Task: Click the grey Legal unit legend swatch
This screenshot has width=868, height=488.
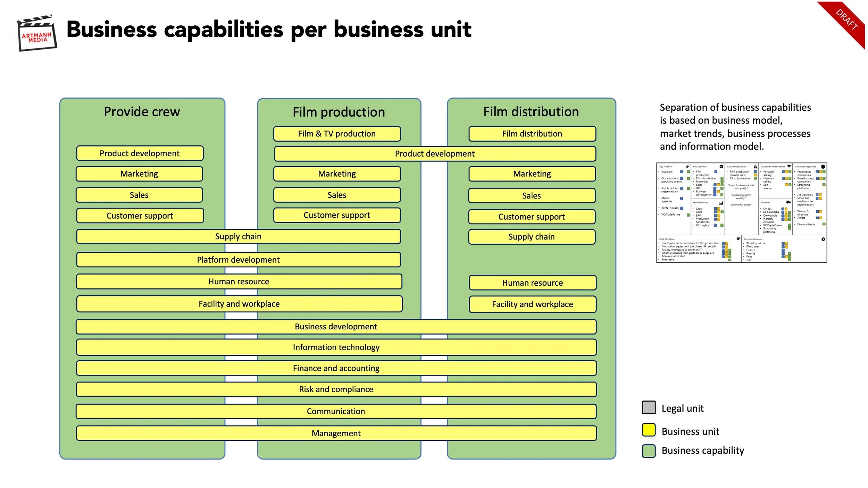Action: 649,407
